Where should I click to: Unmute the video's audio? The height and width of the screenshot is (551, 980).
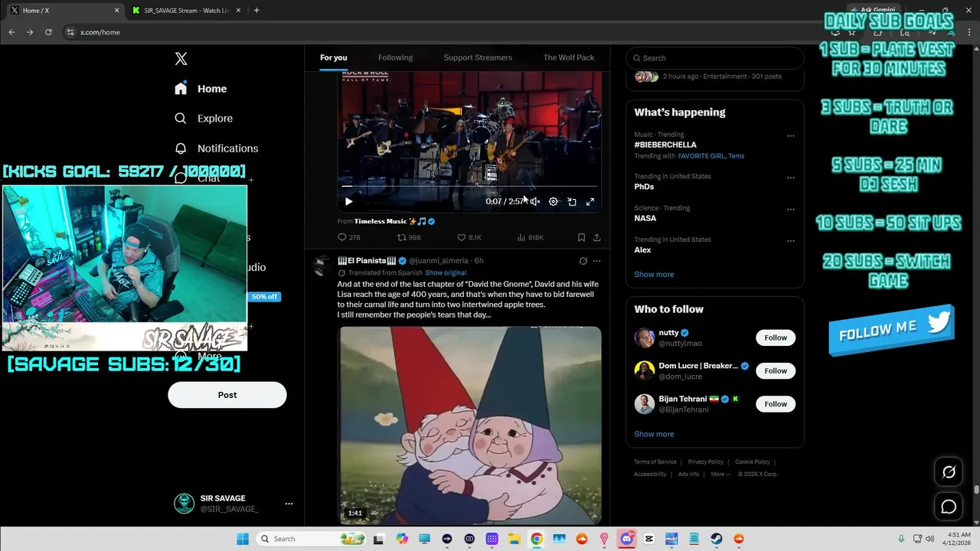[534, 202]
